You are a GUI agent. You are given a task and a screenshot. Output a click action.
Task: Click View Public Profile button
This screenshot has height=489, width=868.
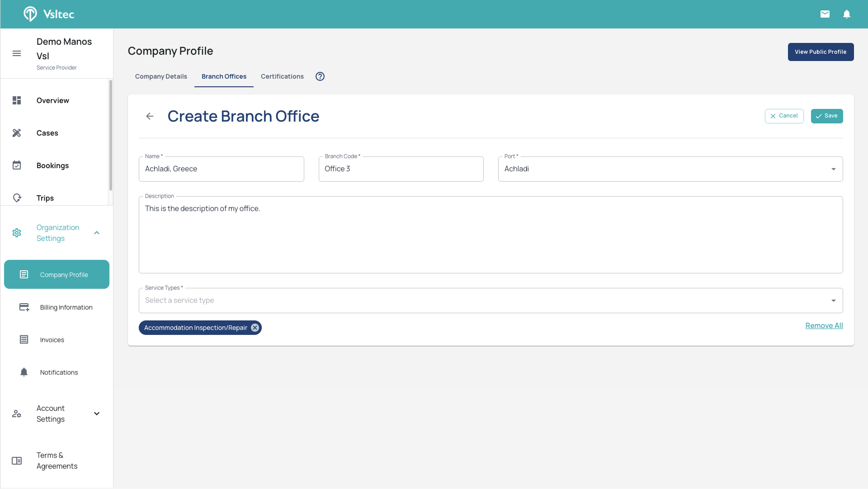pyautogui.click(x=821, y=52)
